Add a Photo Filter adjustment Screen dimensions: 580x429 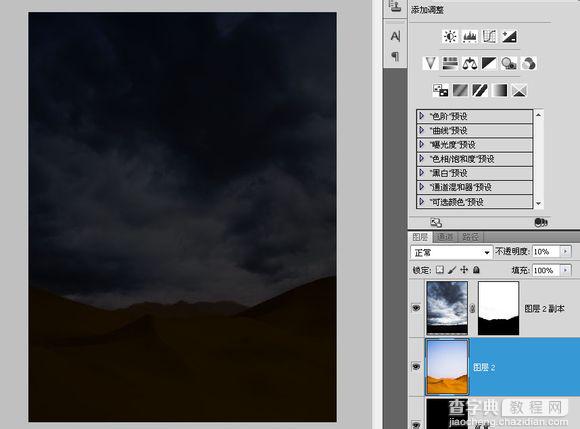point(509,63)
